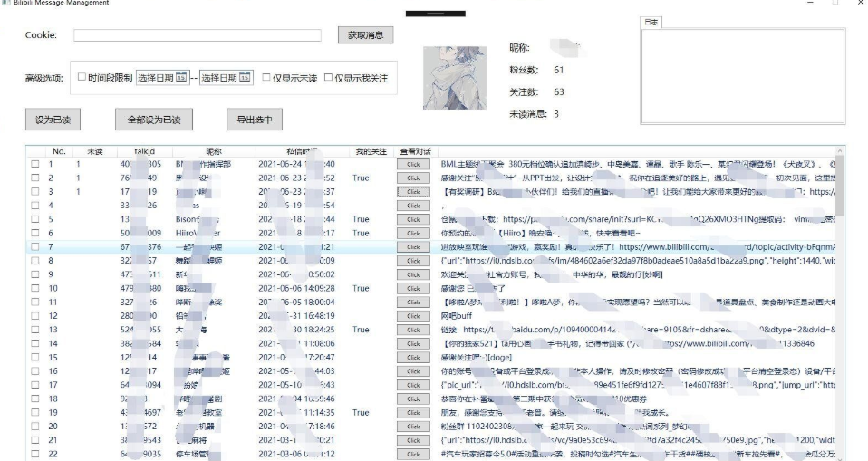This screenshot has height=461, width=868.
Task: Sort by the 查看对话 column header
Action: pos(415,151)
